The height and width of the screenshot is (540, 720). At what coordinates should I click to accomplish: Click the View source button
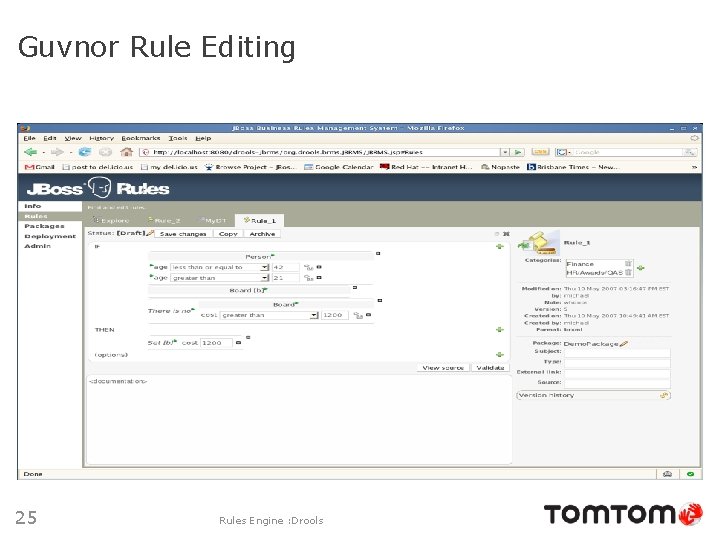pos(443,368)
